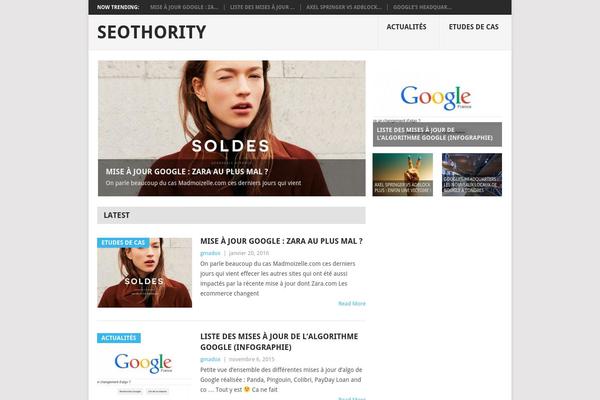
Task: Open trending link 'Mise à jour Google : Za...'
Action: click(184, 7)
